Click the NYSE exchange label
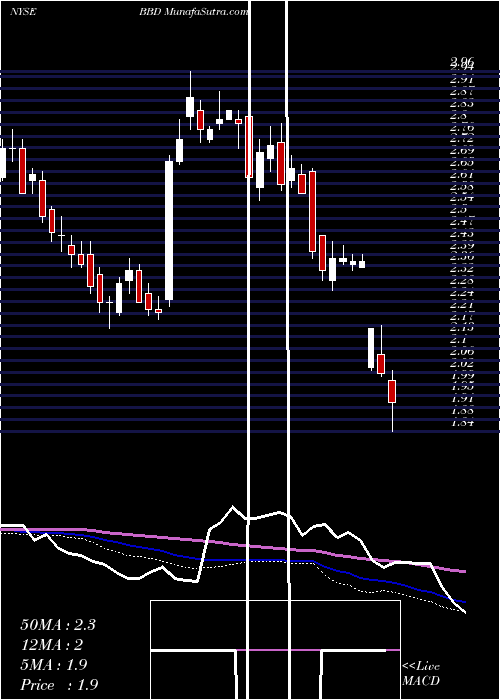The width and height of the screenshot is (500, 700). pyautogui.click(x=22, y=12)
